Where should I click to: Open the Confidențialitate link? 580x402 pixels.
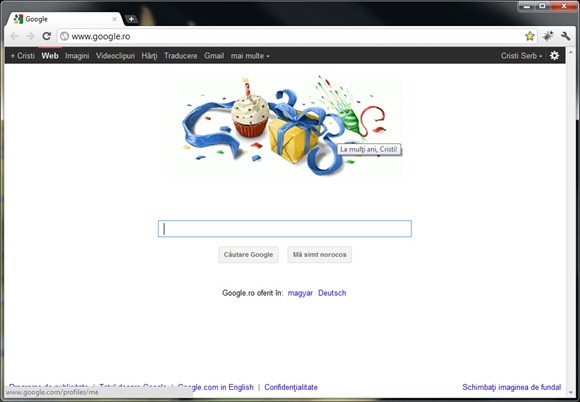[x=291, y=387]
